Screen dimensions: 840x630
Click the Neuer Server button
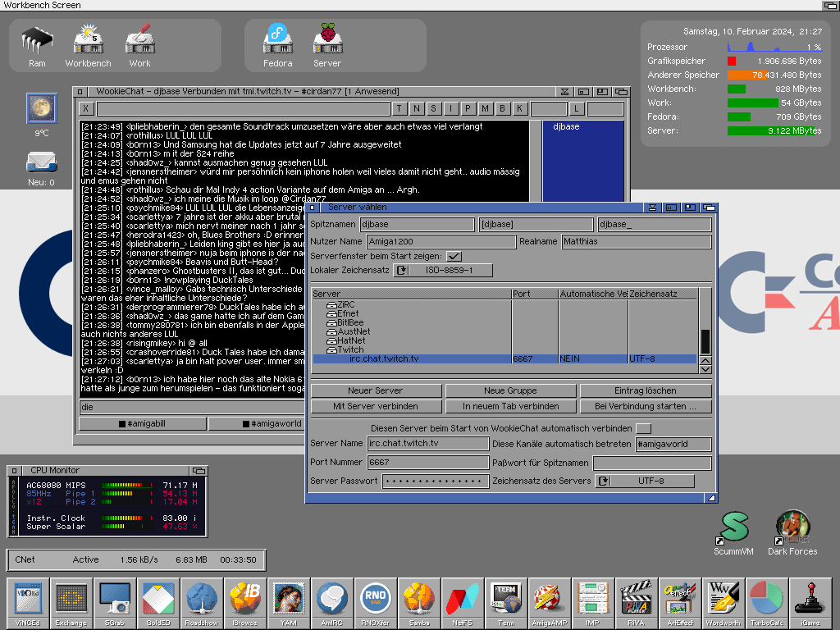tap(376, 390)
